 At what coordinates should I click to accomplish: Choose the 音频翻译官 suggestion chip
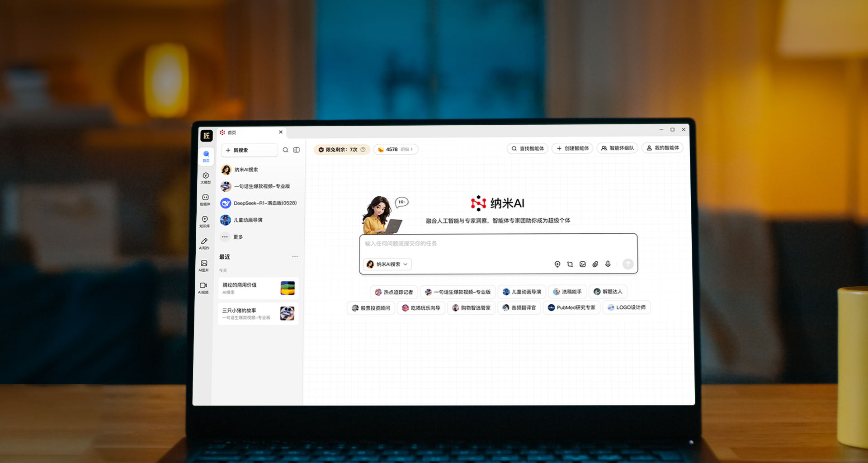[x=519, y=308]
